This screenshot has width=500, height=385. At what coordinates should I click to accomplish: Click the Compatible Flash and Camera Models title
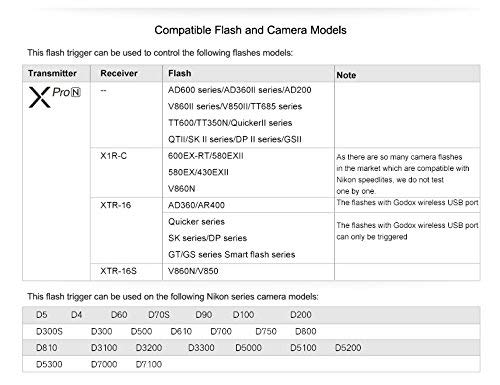pyautogui.click(x=250, y=30)
